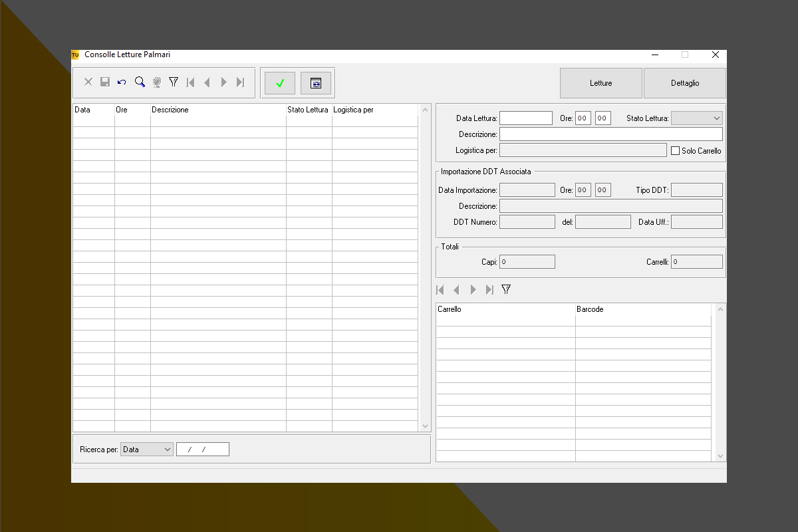Click the Data Importazione field
This screenshot has height=532, width=798.
coord(527,190)
